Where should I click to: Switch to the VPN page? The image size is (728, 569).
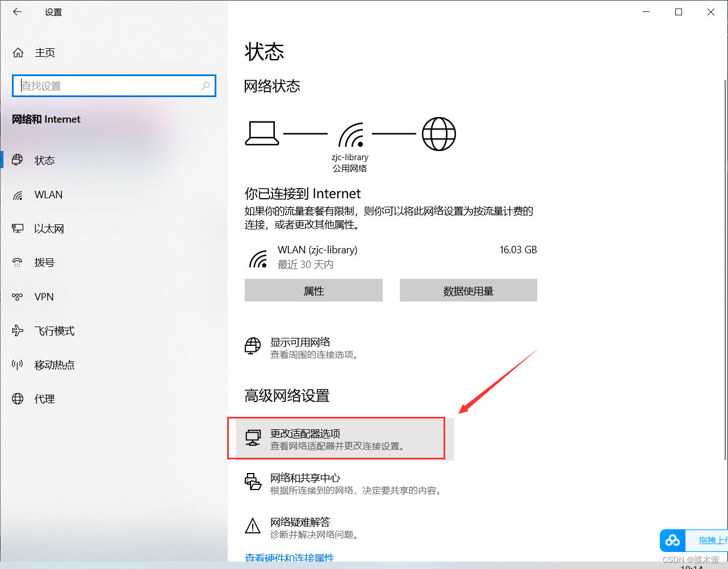pyautogui.click(x=114, y=297)
